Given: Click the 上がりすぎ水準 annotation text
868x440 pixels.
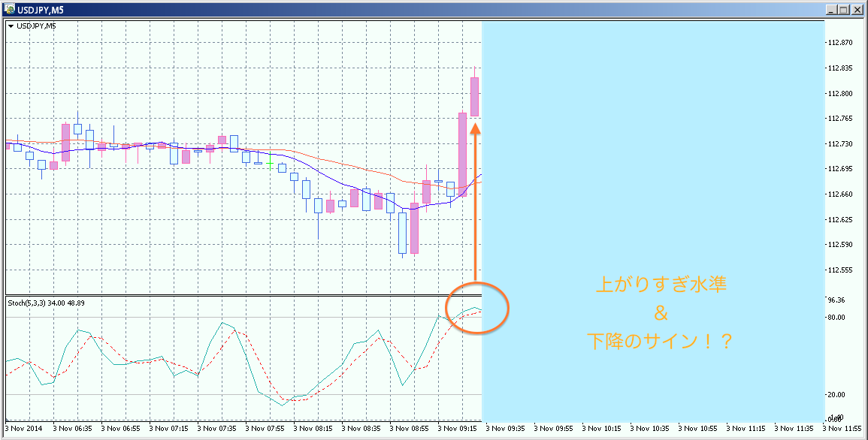Looking at the screenshot, I should (661, 286).
